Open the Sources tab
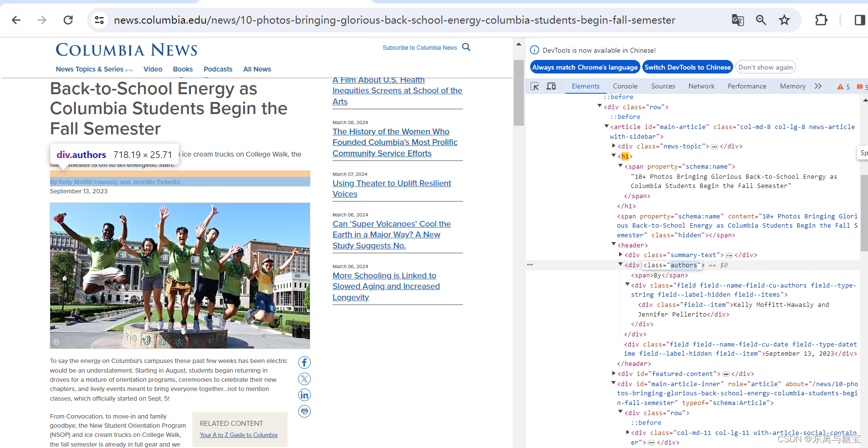Image resolution: width=868 pixels, height=448 pixels. pyautogui.click(x=663, y=86)
